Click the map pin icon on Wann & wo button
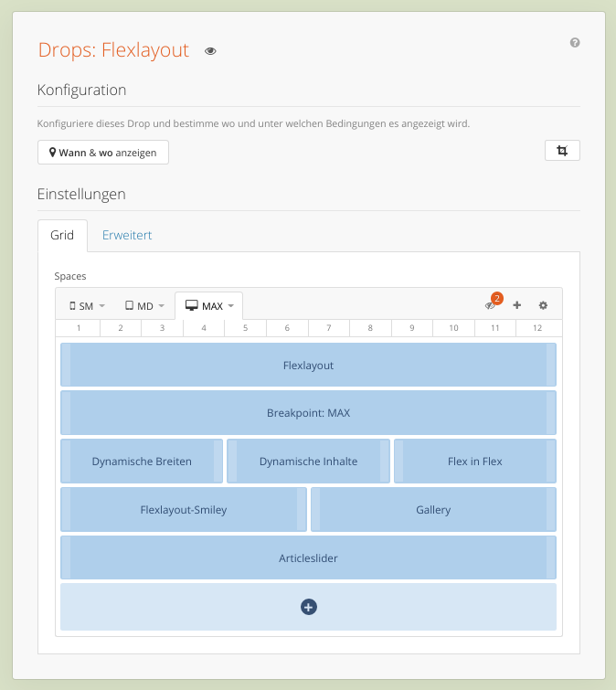 [x=52, y=153]
